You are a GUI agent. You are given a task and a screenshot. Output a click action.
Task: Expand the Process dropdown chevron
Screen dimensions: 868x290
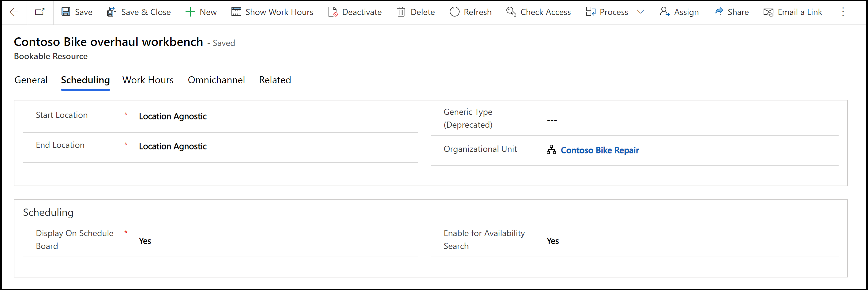pos(641,12)
